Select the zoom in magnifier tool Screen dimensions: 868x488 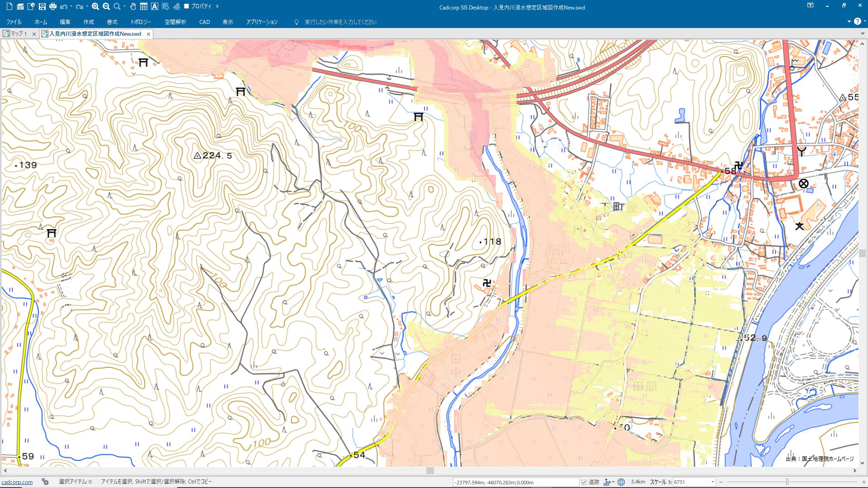pyautogui.click(x=95, y=6)
